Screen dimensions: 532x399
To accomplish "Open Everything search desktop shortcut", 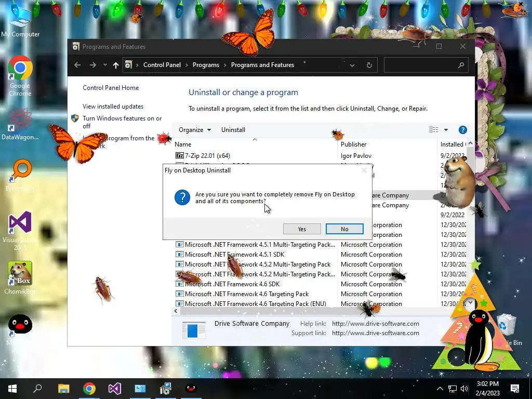I will (20, 176).
